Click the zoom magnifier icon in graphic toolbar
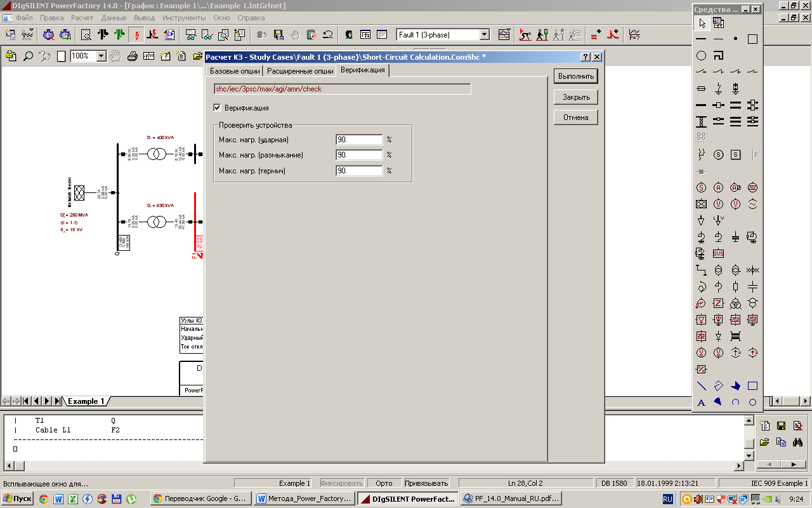 pos(29,56)
